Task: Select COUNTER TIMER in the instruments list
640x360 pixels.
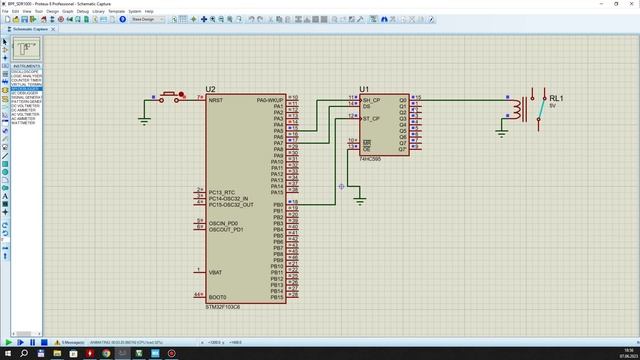Action: (x=26, y=80)
